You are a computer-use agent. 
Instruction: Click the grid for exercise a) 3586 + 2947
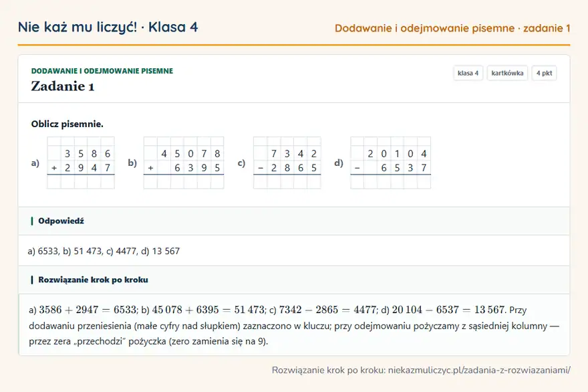click(81, 163)
